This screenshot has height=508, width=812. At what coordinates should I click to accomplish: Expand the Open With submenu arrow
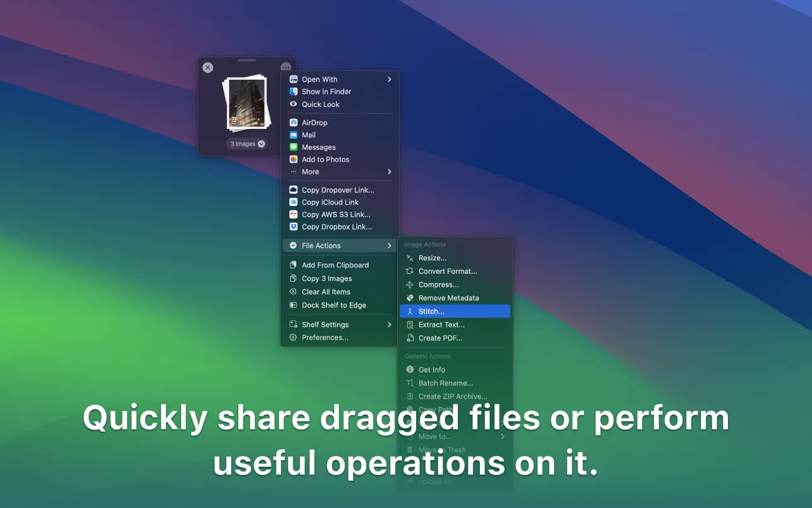click(x=389, y=80)
